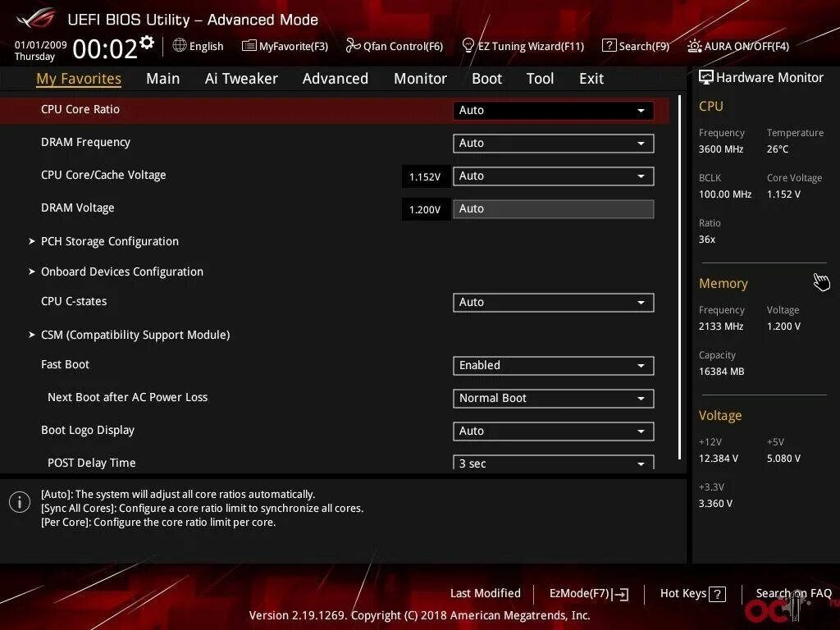Switch to the Main tab
Image resolution: width=840 pixels, height=630 pixels.
pos(163,79)
